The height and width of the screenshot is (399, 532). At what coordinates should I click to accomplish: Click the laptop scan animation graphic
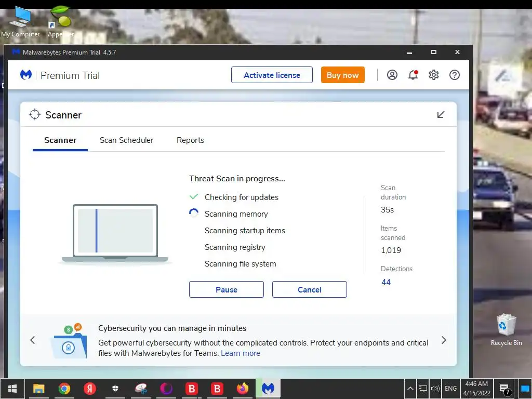[x=115, y=233]
